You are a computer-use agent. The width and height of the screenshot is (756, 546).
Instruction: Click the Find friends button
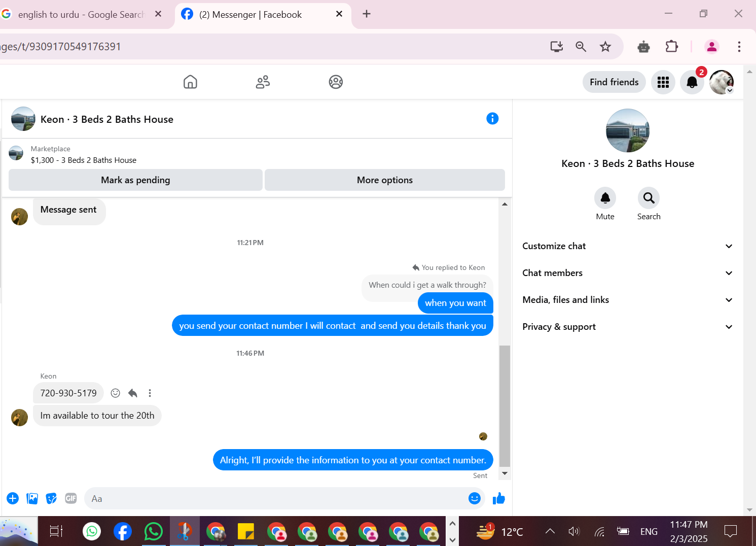click(x=614, y=82)
